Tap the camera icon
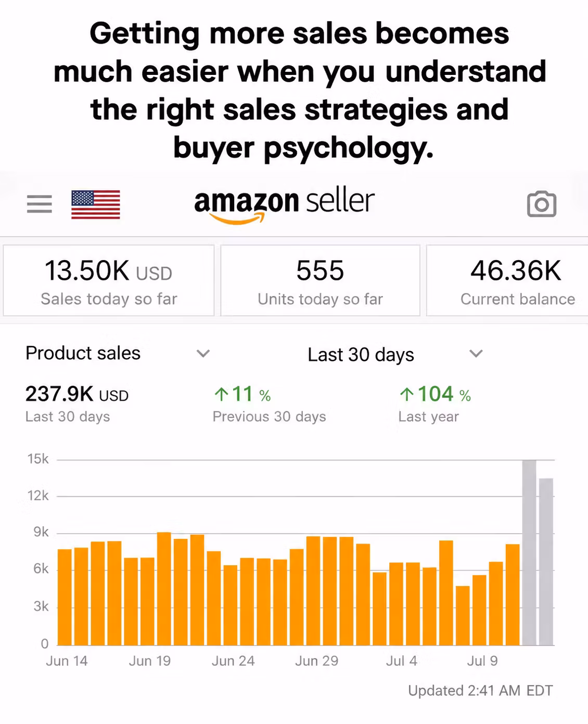 click(x=542, y=204)
